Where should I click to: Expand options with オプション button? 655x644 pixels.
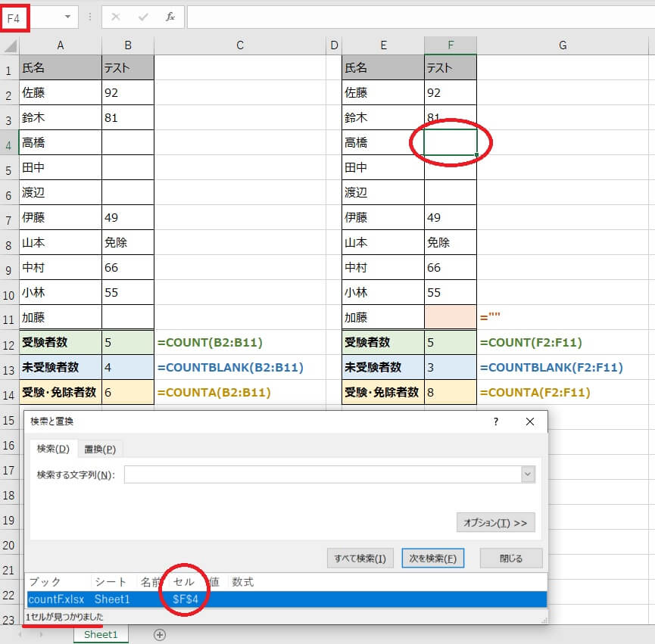pyautogui.click(x=495, y=523)
